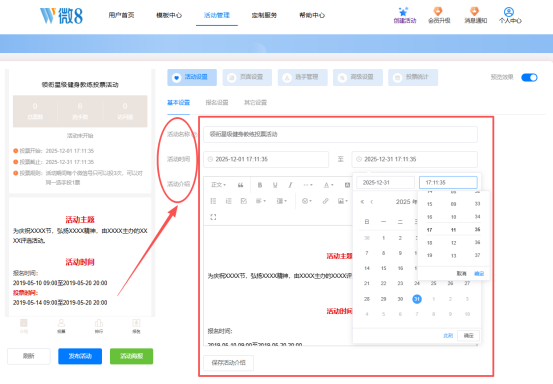Open the 个人中心 user icon

[510, 15]
